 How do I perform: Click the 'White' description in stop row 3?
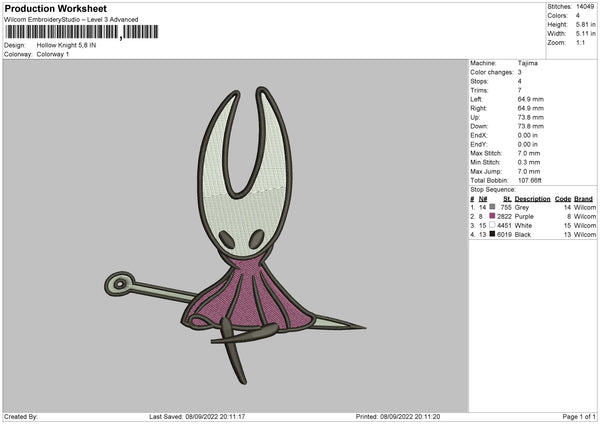point(523,226)
